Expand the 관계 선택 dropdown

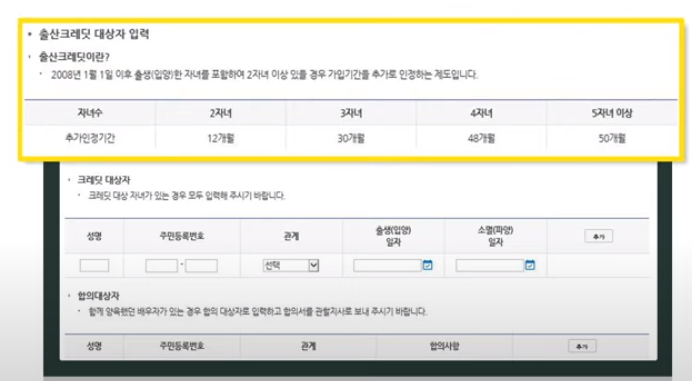[291, 265]
